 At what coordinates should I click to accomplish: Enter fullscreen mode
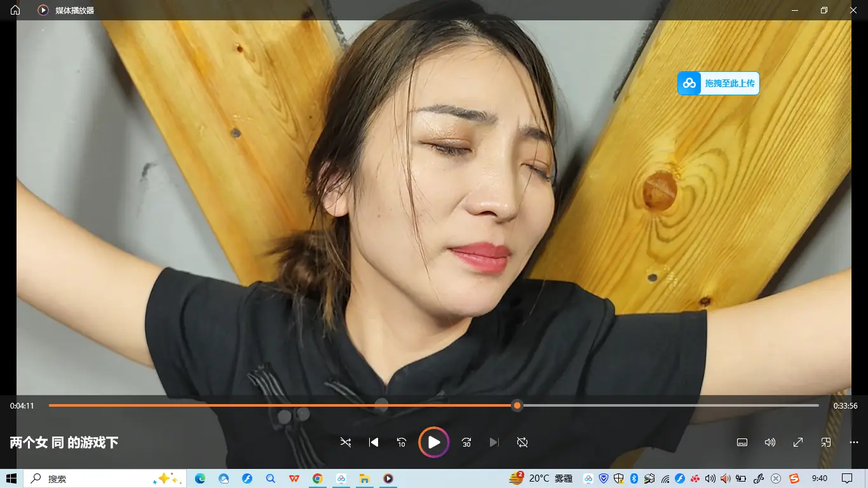click(x=798, y=442)
